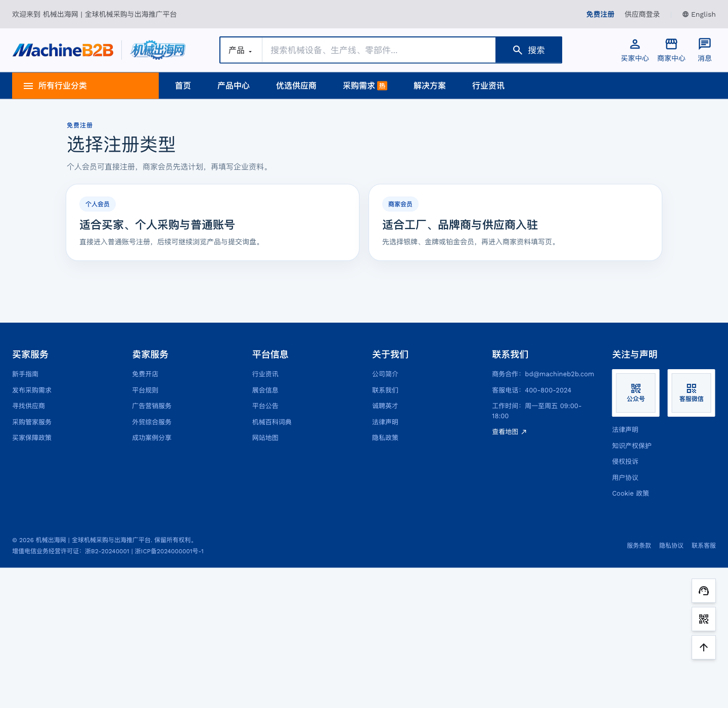
Task: Open the 行业资讯 nav item
Action: [488, 86]
